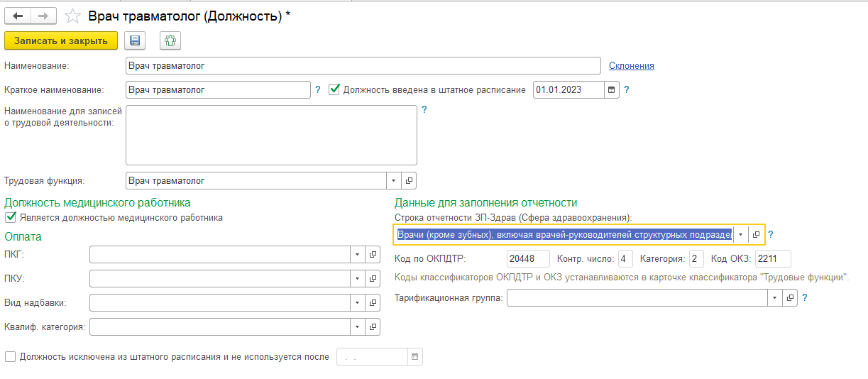
Task: Click the 'Категория' field with value 2
Action: pos(696,258)
